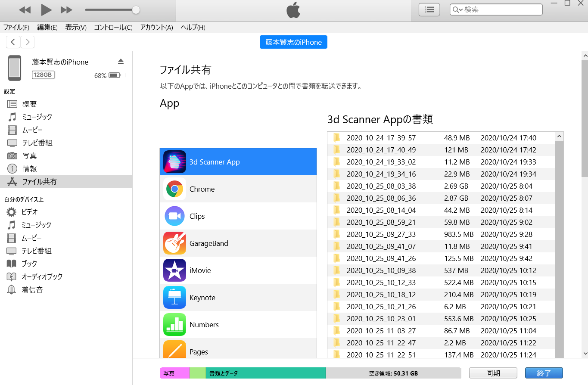Select folder 2020_10_25_08_03_38
This screenshot has width=588, height=385.
click(442, 186)
